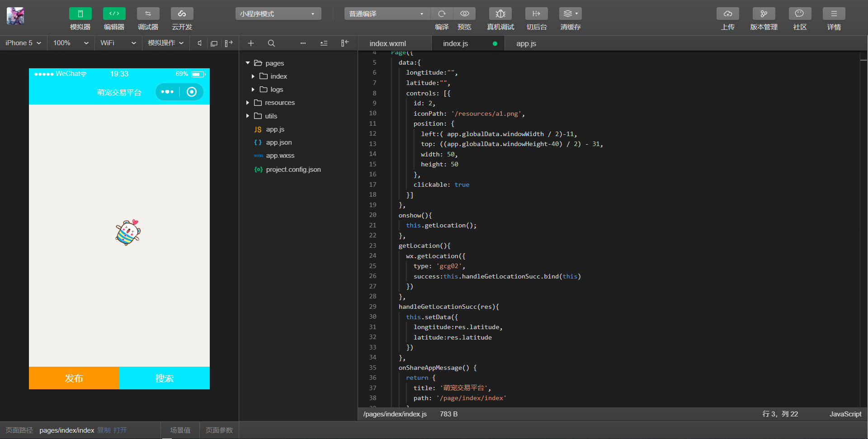Toggle the debugger panel (调试器)
Screen dimensions: 868x439
(148, 14)
